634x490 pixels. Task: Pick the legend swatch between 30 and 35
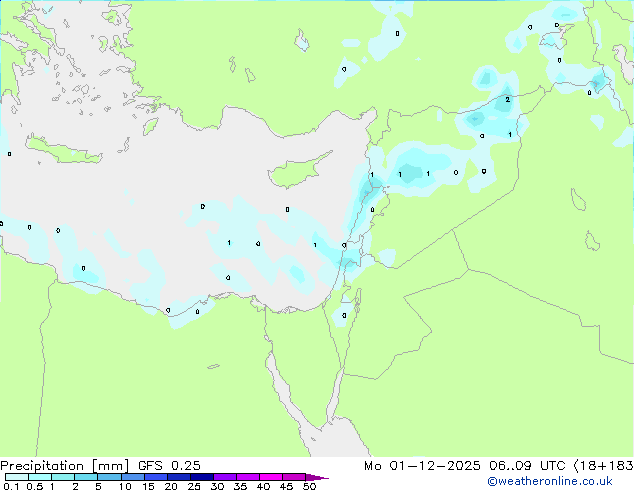[x=224, y=477]
